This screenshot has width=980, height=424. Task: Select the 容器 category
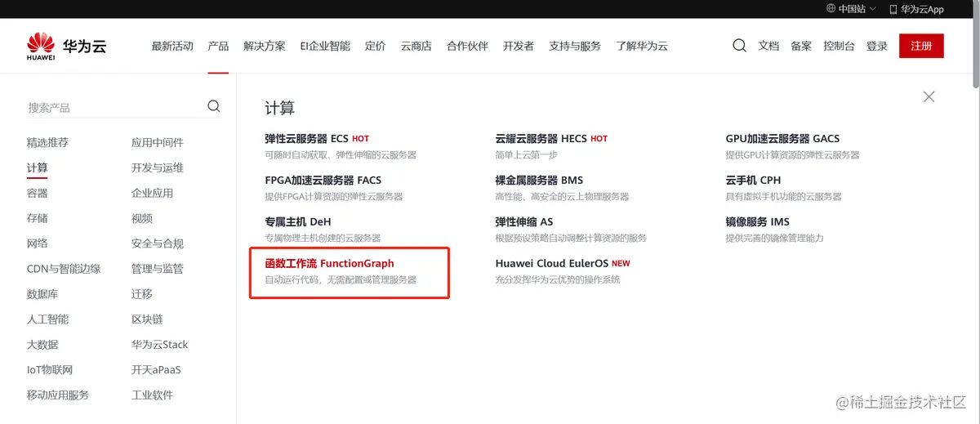pos(37,193)
